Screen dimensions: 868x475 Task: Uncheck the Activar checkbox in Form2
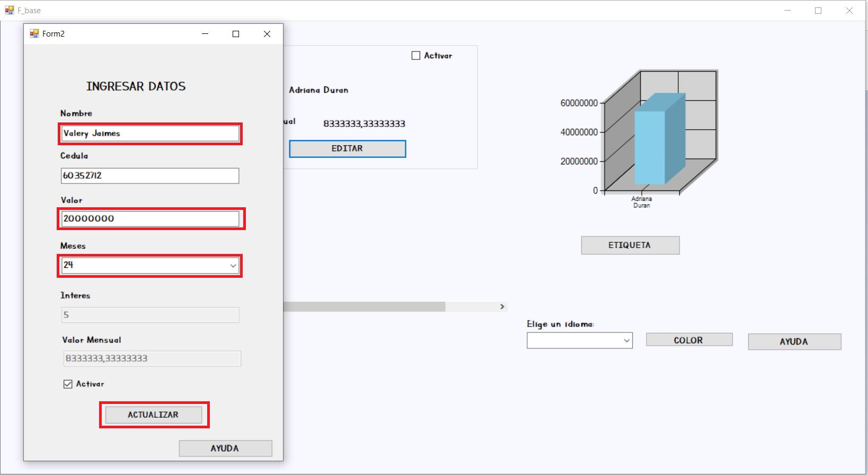click(68, 384)
